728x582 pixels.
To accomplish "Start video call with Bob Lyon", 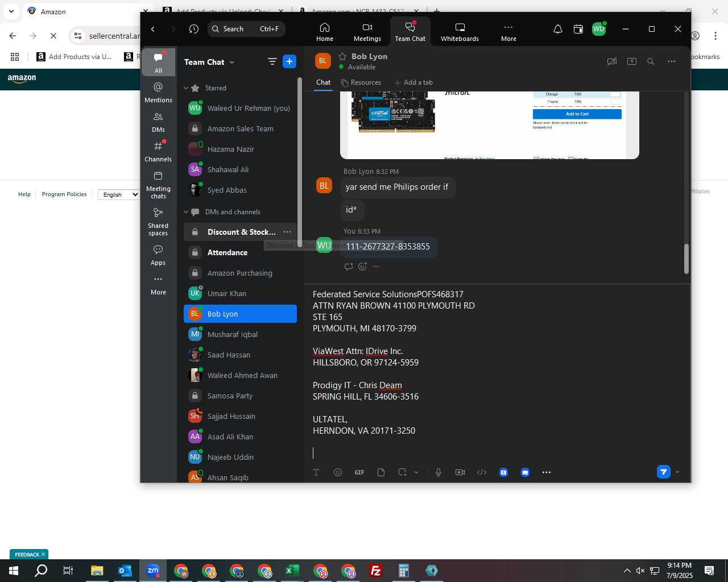I will 612,61.
